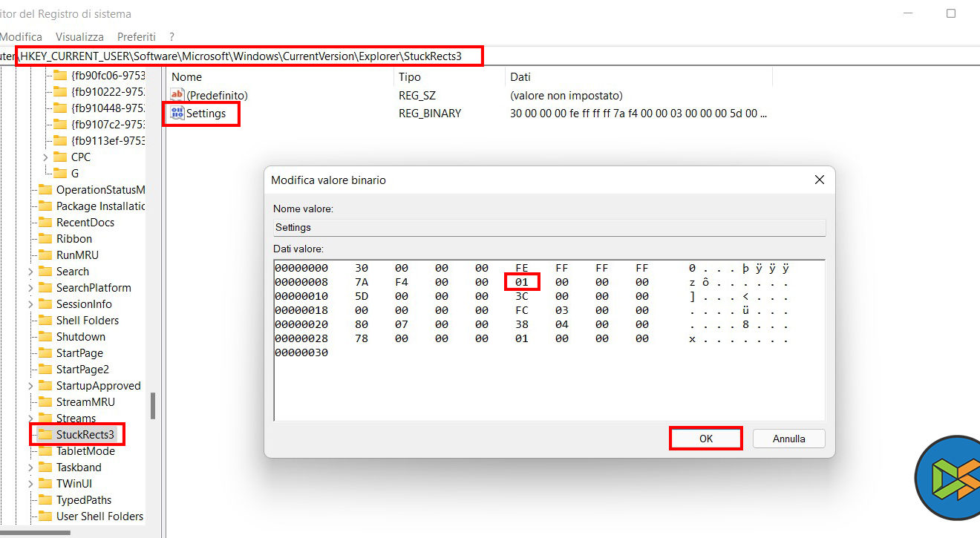Click the folder icon of {fb910448-9753
The width and height of the screenshot is (980, 538).
pos(60,108)
